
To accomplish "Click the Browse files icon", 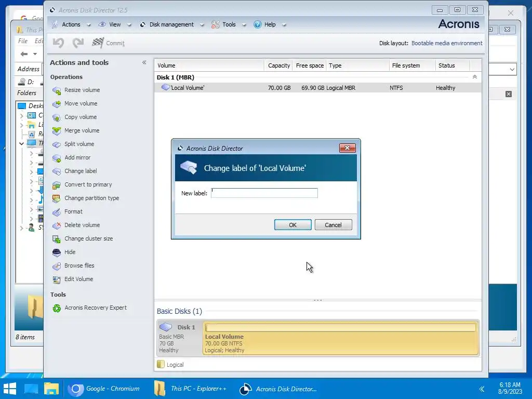I will click(57, 266).
